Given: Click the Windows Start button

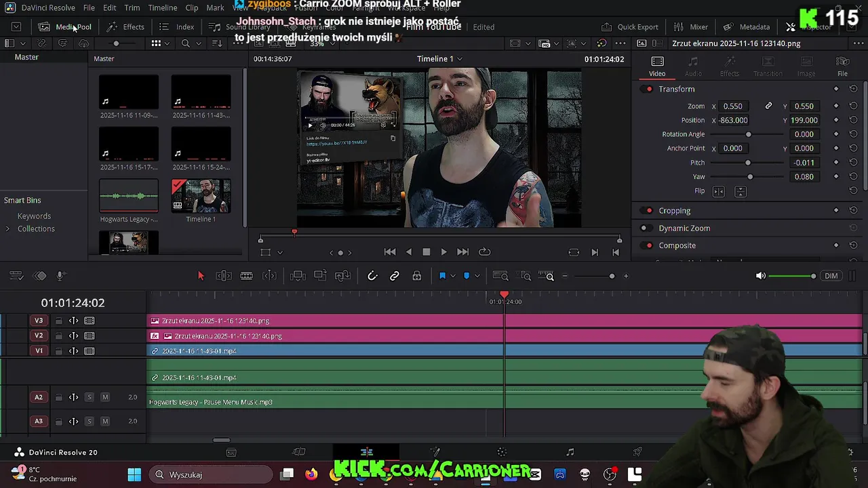Looking at the screenshot, I should pos(134,474).
